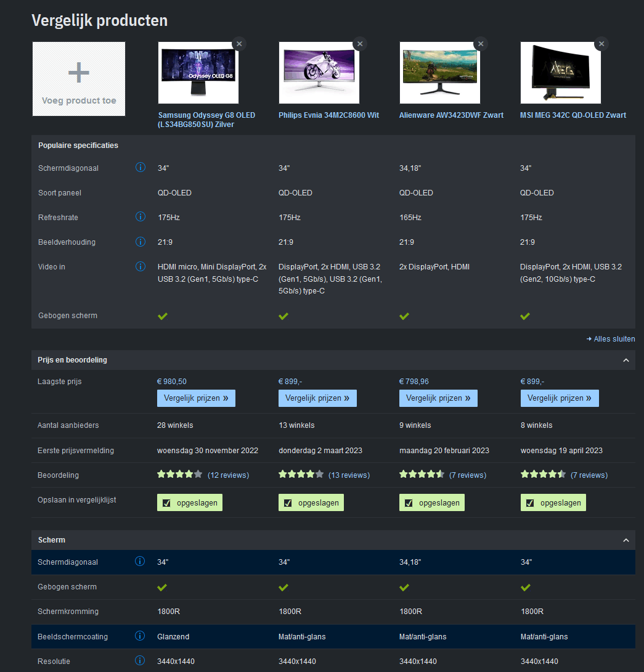Click the 34,18" value in Scherm section

410,562
